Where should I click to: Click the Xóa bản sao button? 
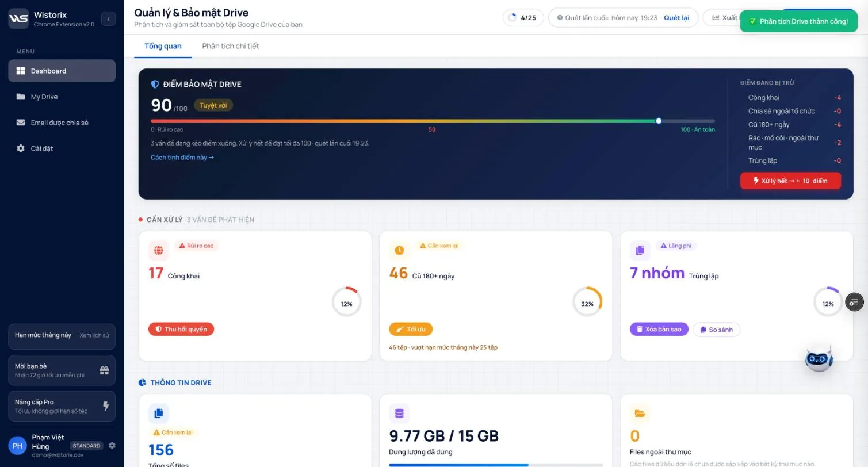(659, 329)
